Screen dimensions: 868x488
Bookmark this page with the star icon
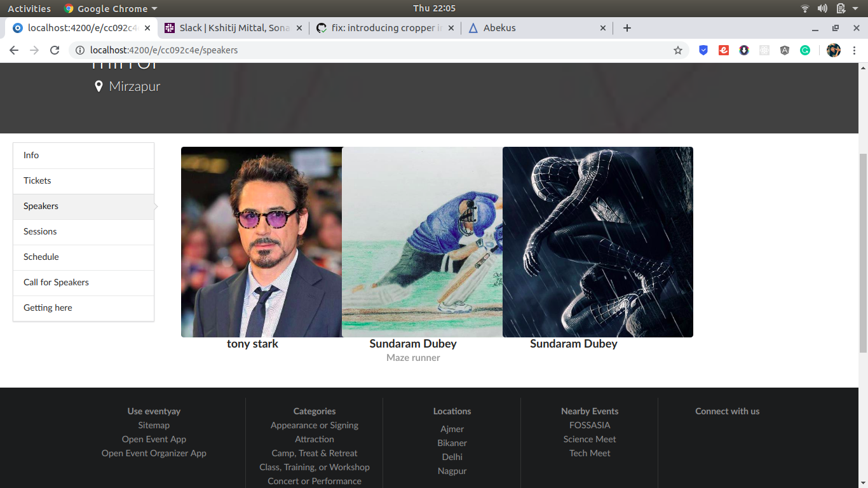pos(678,50)
